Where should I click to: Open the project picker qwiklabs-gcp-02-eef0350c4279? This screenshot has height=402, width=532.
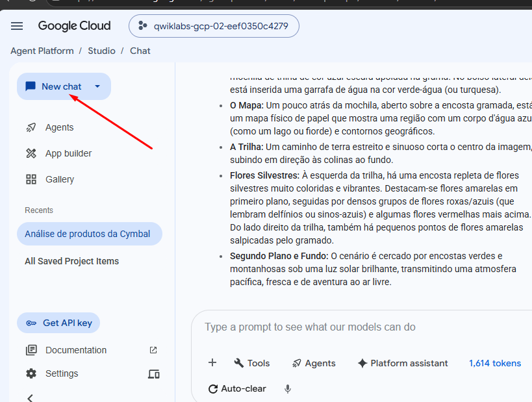click(214, 26)
